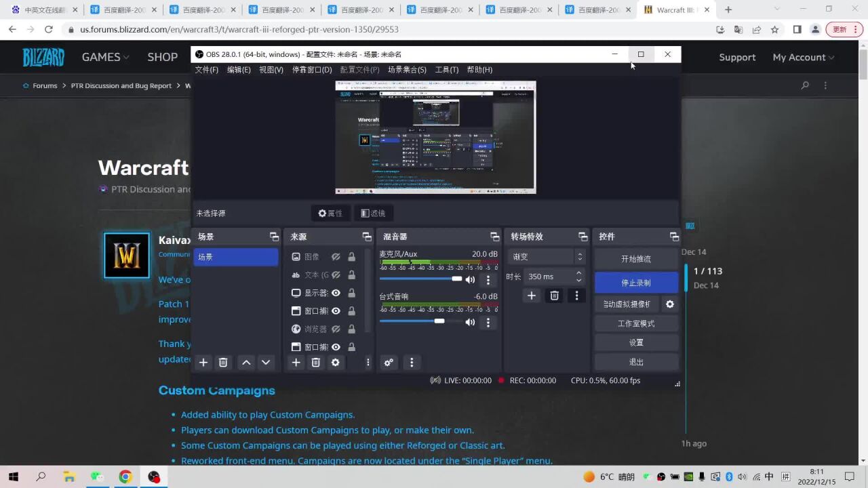The image size is (868, 488).
Task: Open File Explorer from the taskbar
Action: click(69, 476)
